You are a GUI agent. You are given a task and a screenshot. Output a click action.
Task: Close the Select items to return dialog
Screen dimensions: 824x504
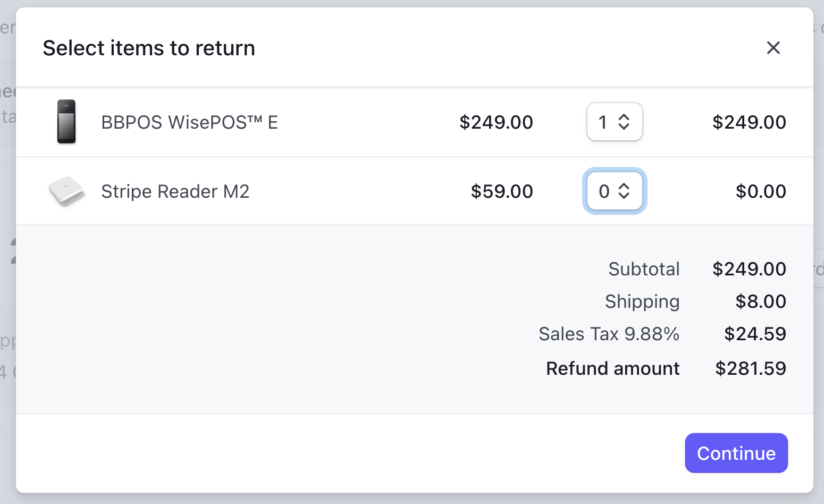(x=773, y=48)
